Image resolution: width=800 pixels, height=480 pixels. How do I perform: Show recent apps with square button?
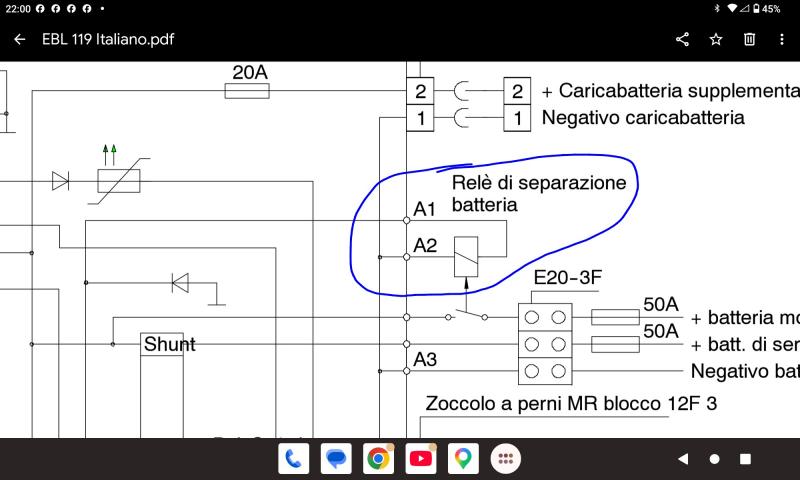[745, 459]
